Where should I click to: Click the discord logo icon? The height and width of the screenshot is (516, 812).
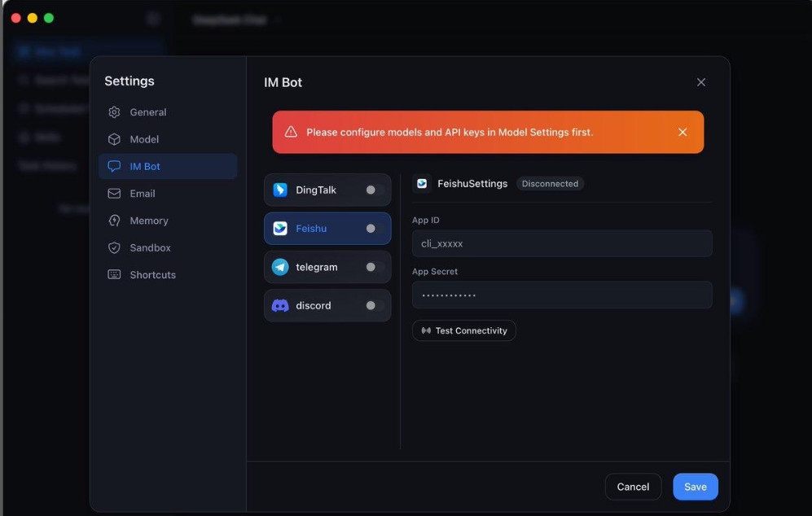point(280,305)
